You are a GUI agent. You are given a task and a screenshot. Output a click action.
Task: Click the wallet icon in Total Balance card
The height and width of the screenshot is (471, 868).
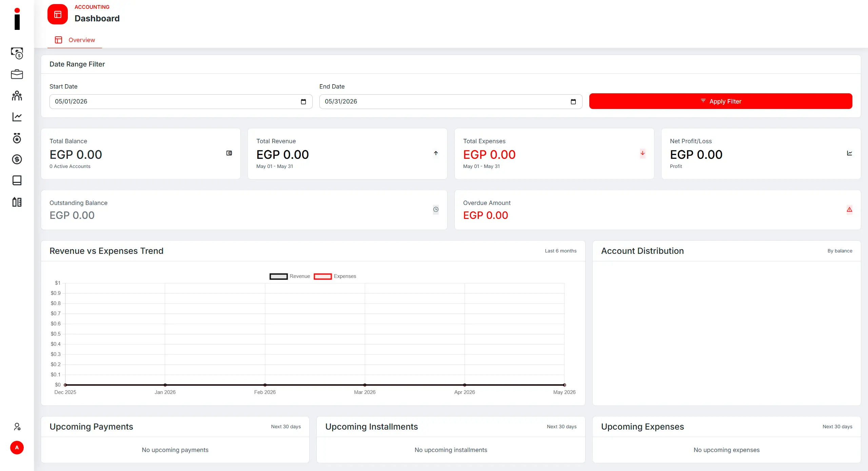coord(229,153)
